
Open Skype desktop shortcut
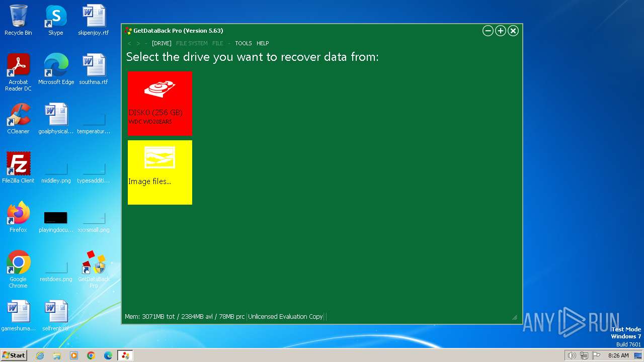pyautogui.click(x=56, y=20)
